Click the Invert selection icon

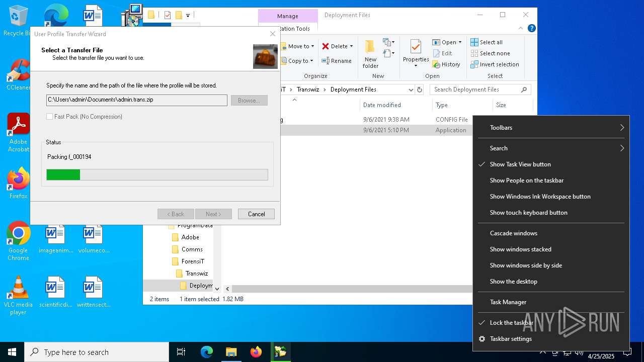click(474, 64)
